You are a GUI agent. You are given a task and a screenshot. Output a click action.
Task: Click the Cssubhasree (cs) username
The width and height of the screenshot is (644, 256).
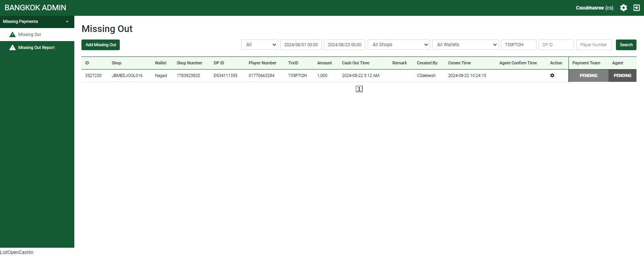tap(594, 8)
